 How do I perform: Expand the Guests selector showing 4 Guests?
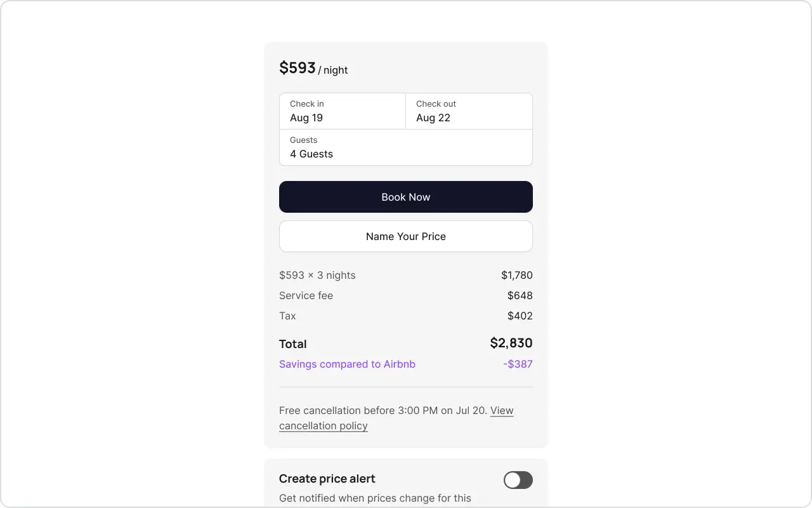(405, 147)
